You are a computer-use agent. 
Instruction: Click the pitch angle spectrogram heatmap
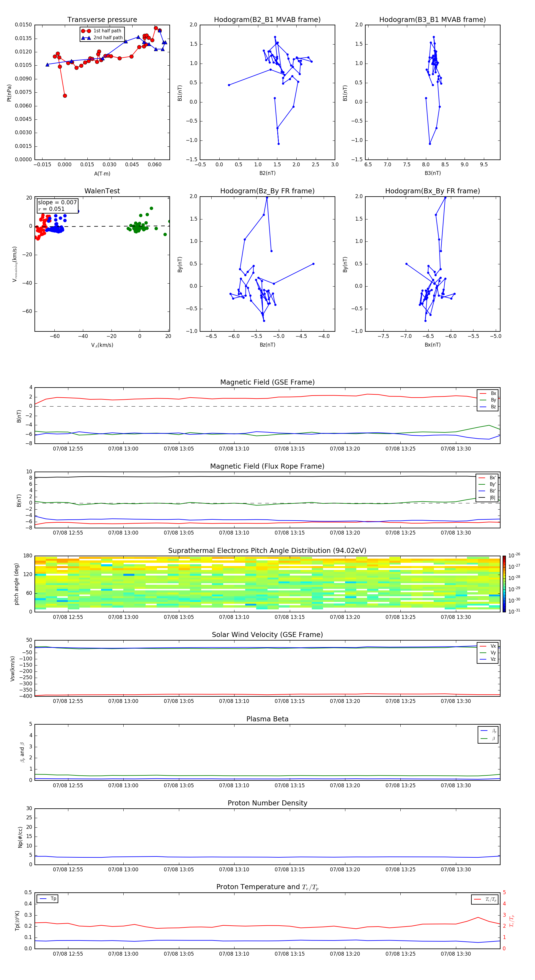(x=267, y=584)
